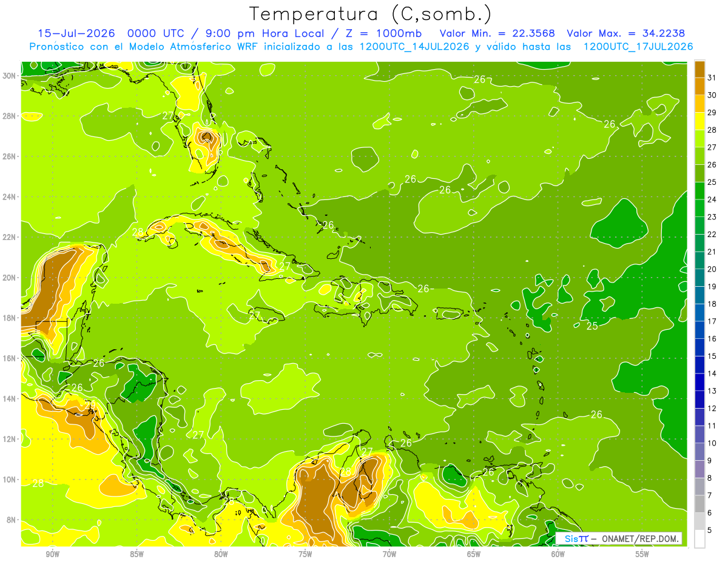728x562 pixels.
Task: Click the 75W longitude axis label
Action: point(305,554)
